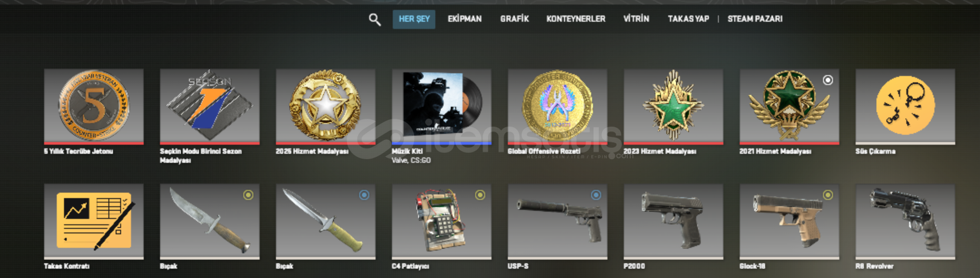
Task: Select the 2025 Hizmet Madalyası item
Action: (325, 106)
